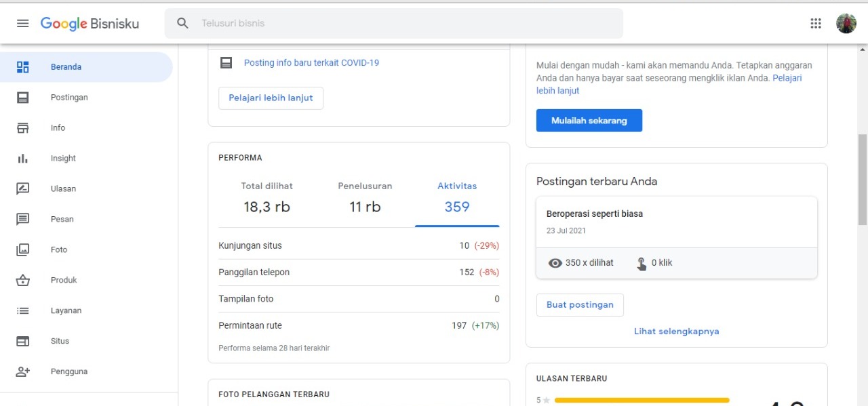Screen dimensions: 868x406
Task: Click Pelajari lebih lanjut button
Action: (x=271, y=98)
